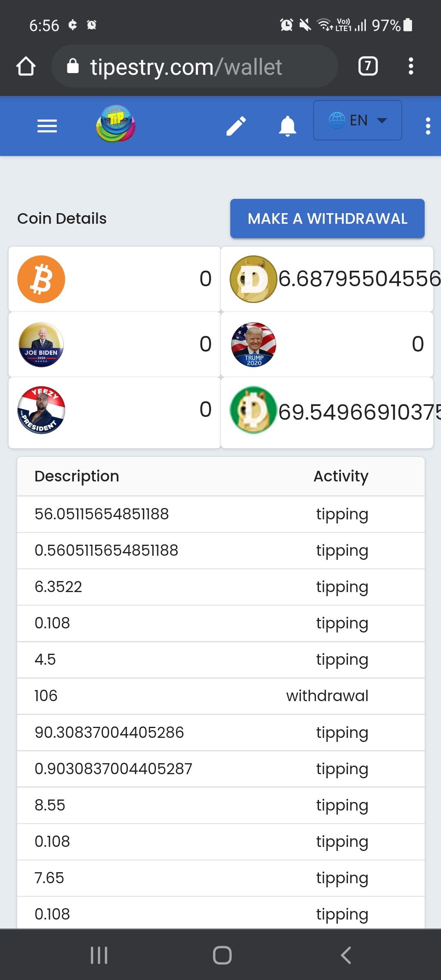Image resolution: width=441 pixels, height=980 pixels.
Task: Tap the Android back navigation button
Action: (346, 955)
